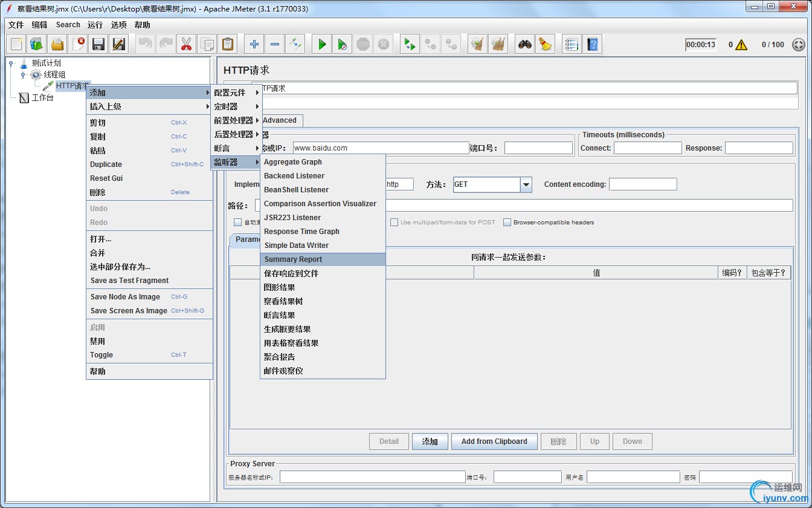
Task: Click the Copy icon in toolbar
Action: point(207,44)
